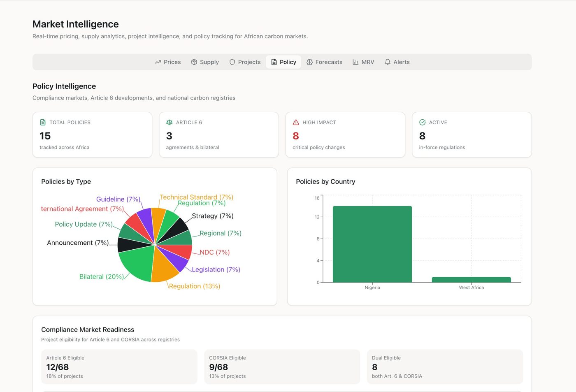Click the Article 6 scales icon
The image size is (576, 392).
[x=169, y=122]
